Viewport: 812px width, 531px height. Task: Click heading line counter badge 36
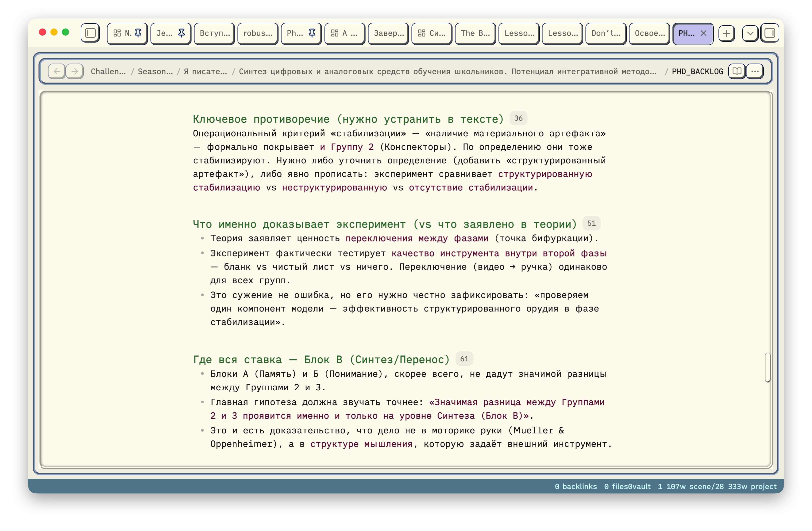pyautogui.click(x=518, y=118)
